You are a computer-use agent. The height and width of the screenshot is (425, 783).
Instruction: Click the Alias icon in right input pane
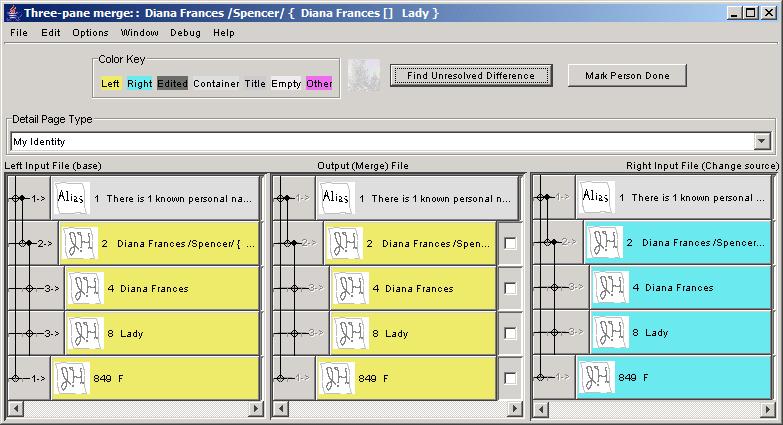(597, 197)
